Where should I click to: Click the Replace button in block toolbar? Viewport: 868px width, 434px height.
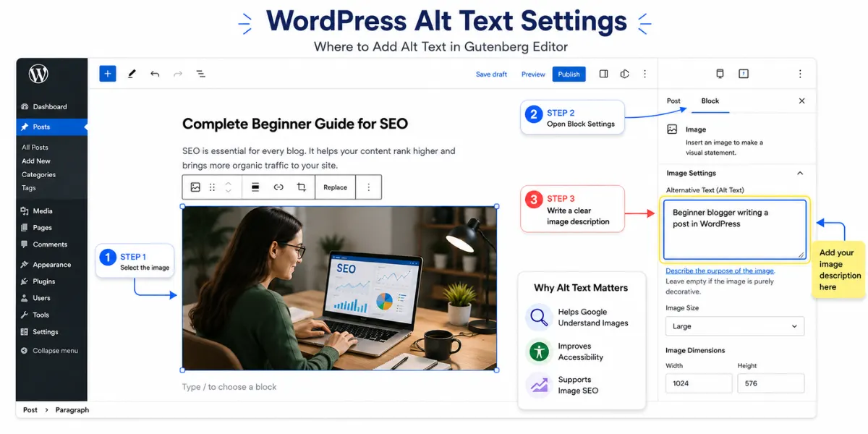coord(335,187)
